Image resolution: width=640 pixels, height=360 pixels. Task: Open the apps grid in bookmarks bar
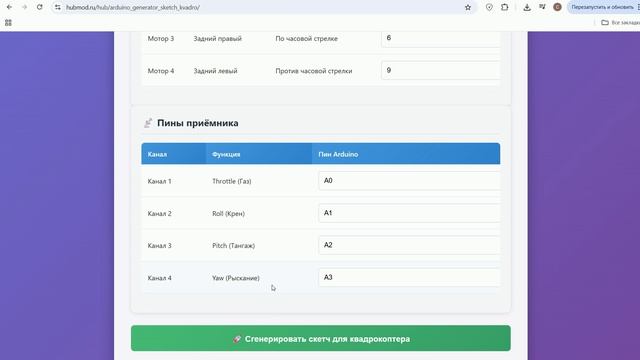(x=8, y=23)
